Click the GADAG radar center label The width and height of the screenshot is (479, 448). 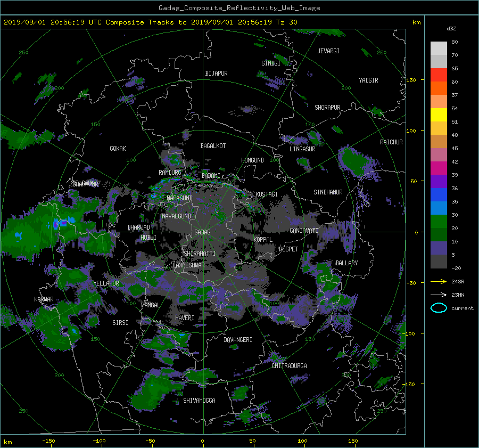tap(203, 232)
